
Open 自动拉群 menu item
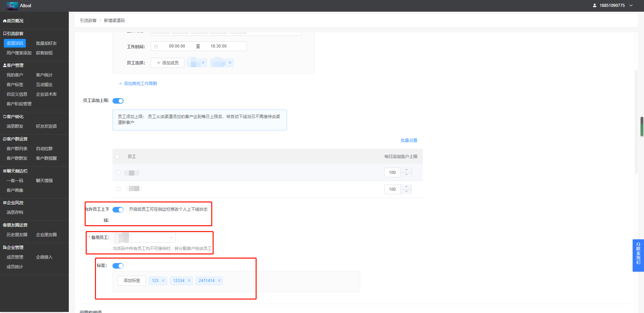click(x=44, y=149)
